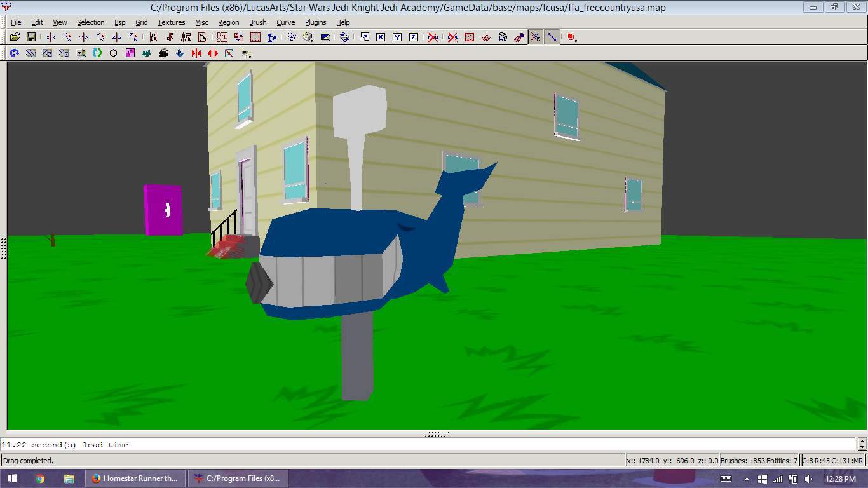Click the Put caps on patch icon
The image size is (868, 488).
tap(519, 37)
